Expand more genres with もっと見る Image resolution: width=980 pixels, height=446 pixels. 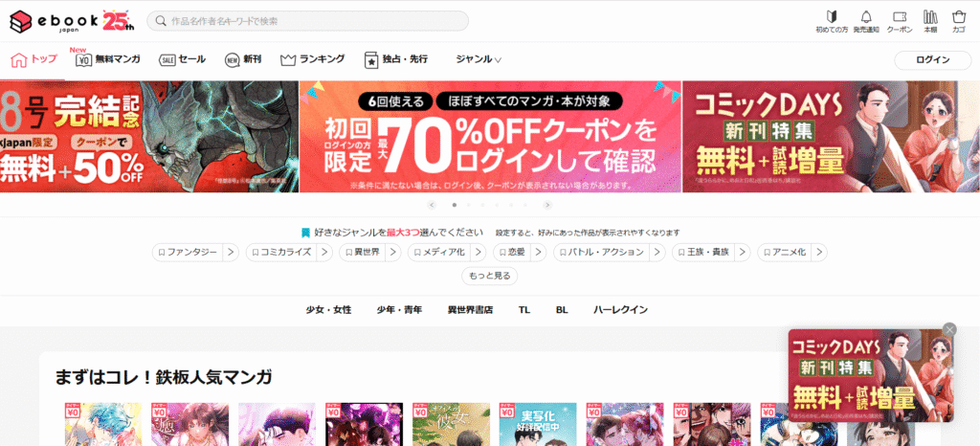(490, 276)
